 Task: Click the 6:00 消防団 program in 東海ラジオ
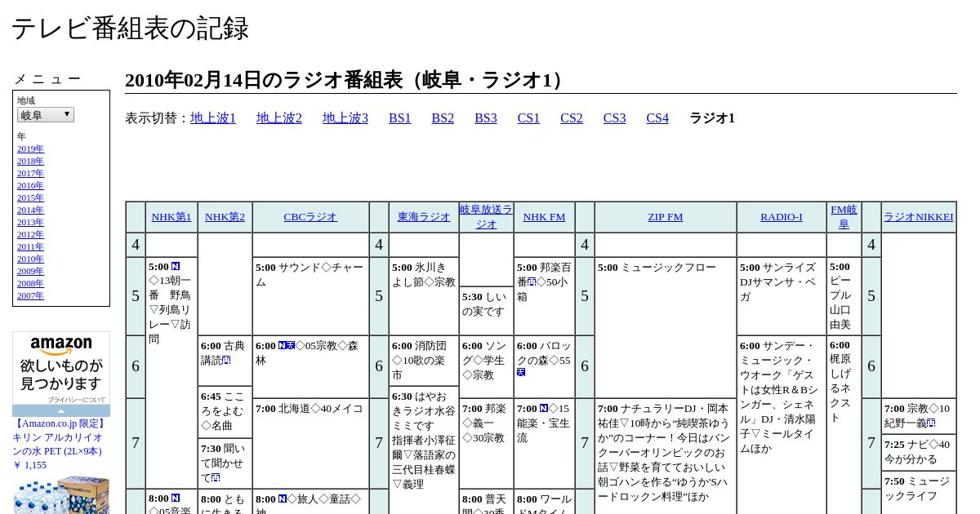[x=424, y=361]
